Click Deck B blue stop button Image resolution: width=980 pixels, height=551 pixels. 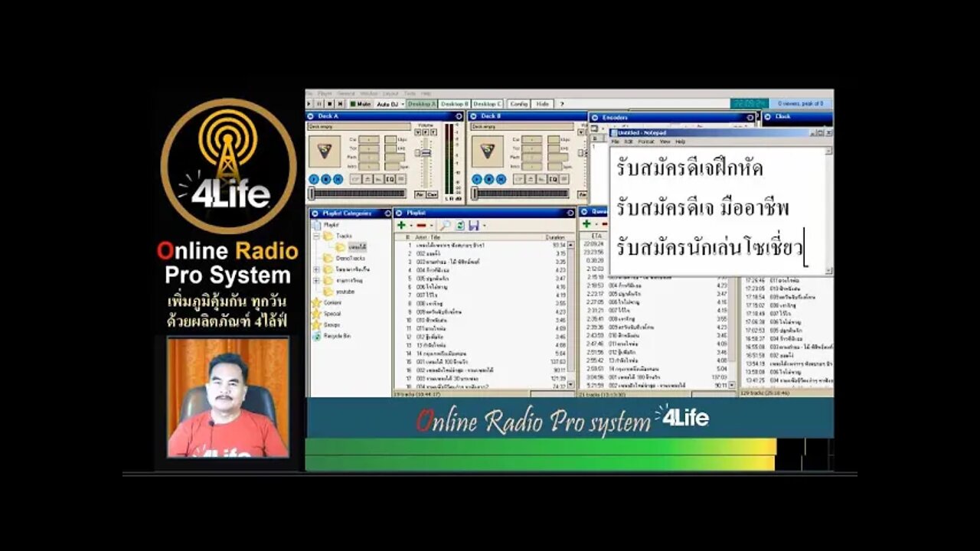point(489,179)
